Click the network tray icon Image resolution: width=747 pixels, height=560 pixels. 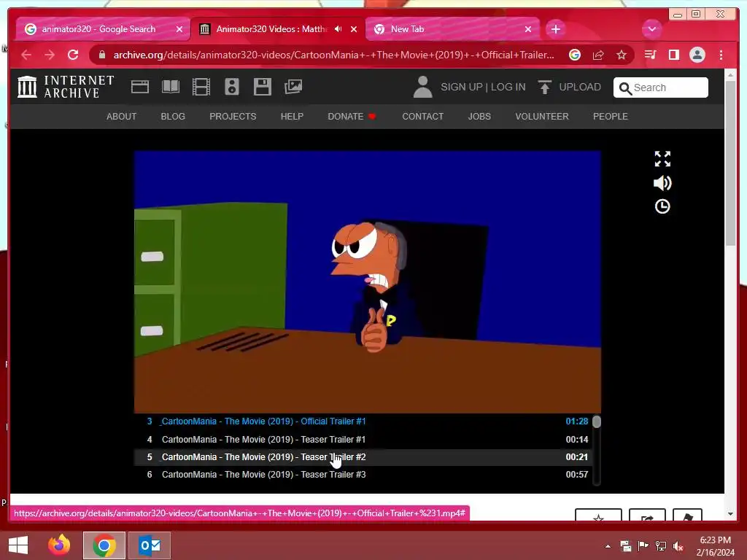click(x=661, y=546)
